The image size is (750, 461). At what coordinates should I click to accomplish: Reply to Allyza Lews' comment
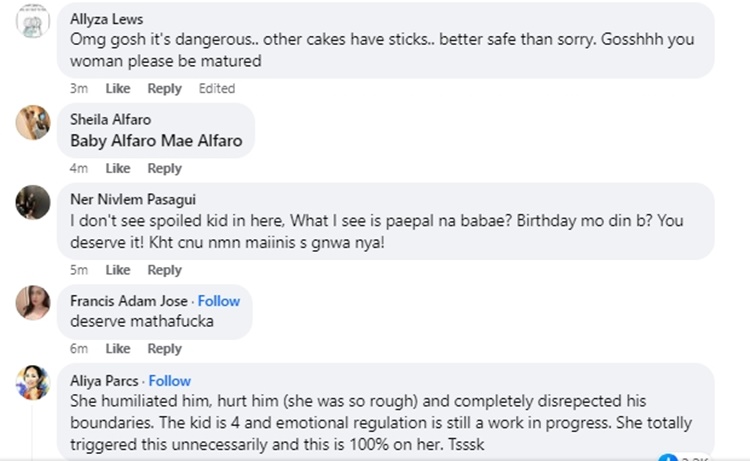pos(165,89)
